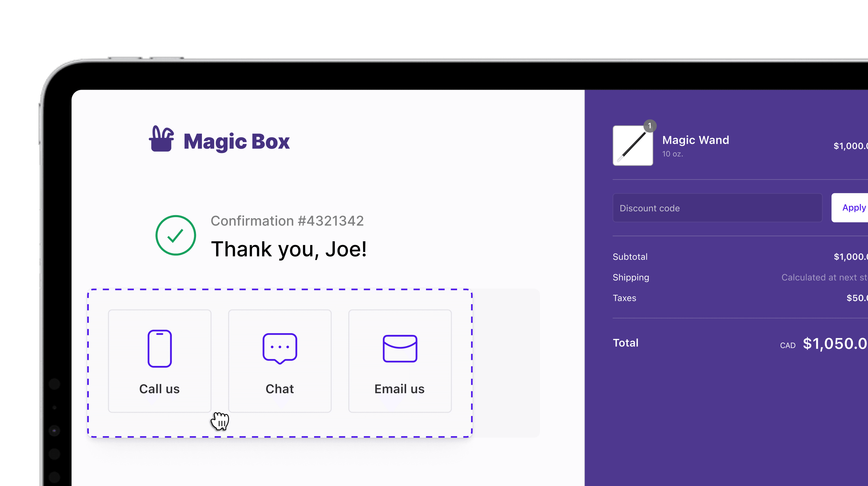Click the Magic Wand product name
Image resolution: width=868 pixels, height=486 pixels.
[x=695, y=140]
